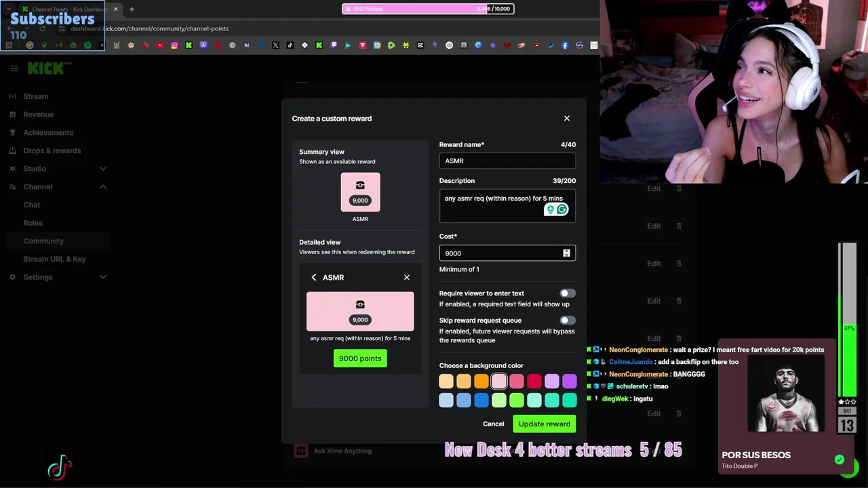Open a new browser tab
The image size is (868, 488).
tap(132, 9)
